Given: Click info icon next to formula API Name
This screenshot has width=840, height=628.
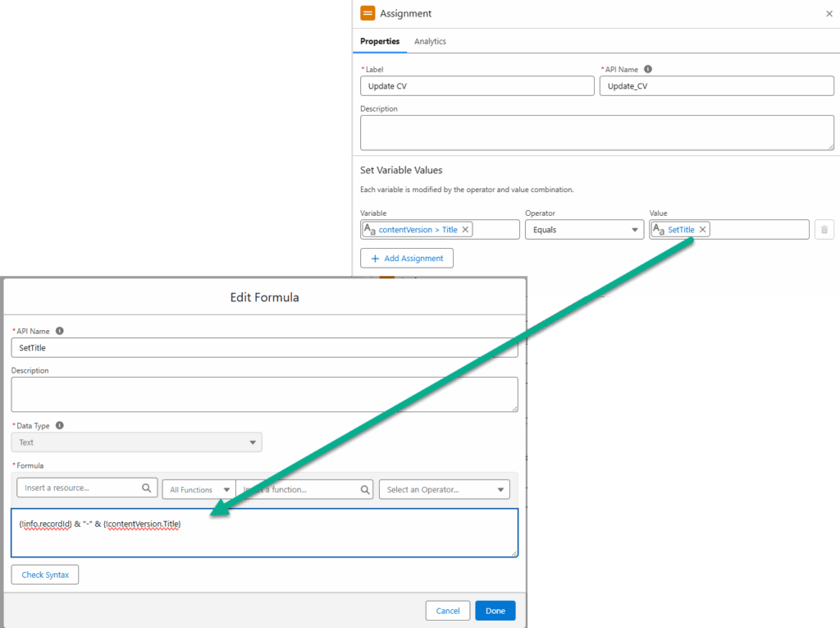Looking at the screenshot, I should (x=59, y=332).
